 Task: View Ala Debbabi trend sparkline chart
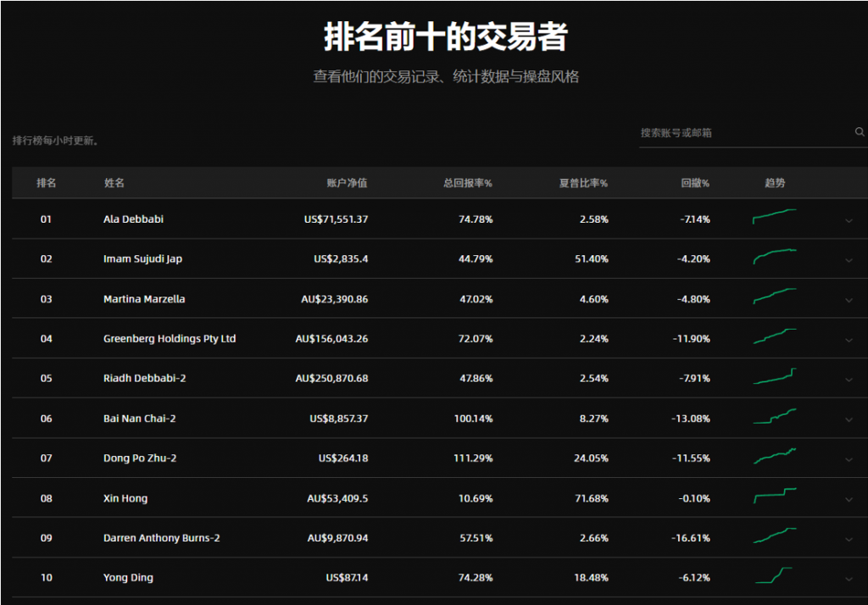click(774, 217)
